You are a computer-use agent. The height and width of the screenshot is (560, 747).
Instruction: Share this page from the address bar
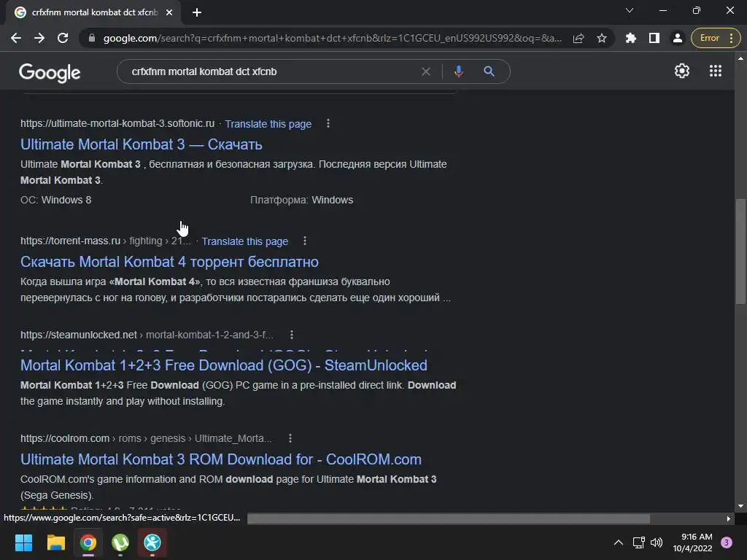pos(578,38)
